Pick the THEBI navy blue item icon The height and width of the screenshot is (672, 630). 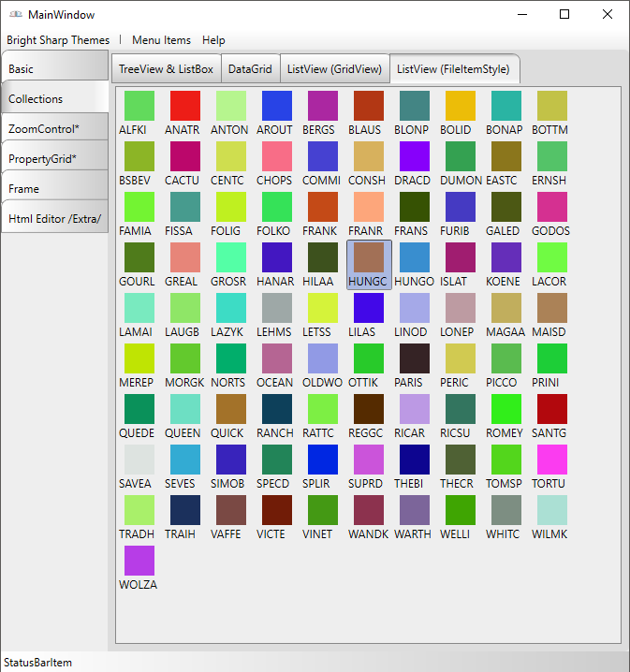414,460
